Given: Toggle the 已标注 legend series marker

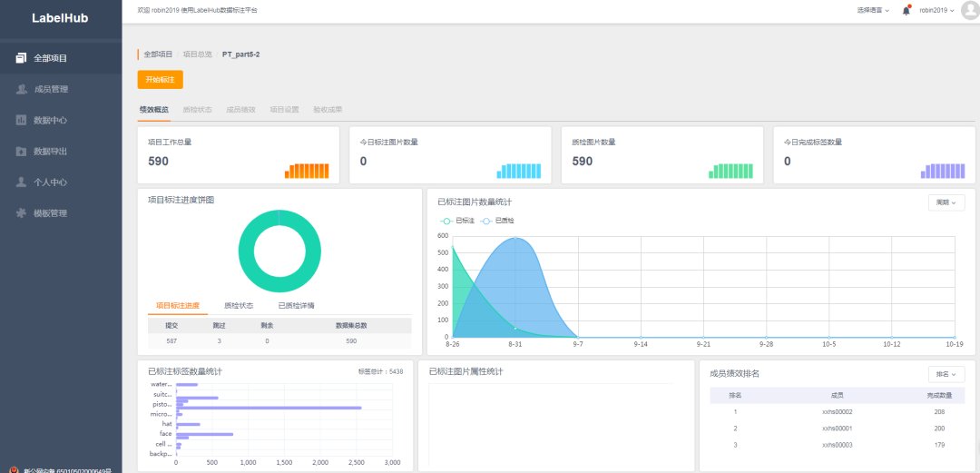Looking at the screenshot, I should [446, 221].
